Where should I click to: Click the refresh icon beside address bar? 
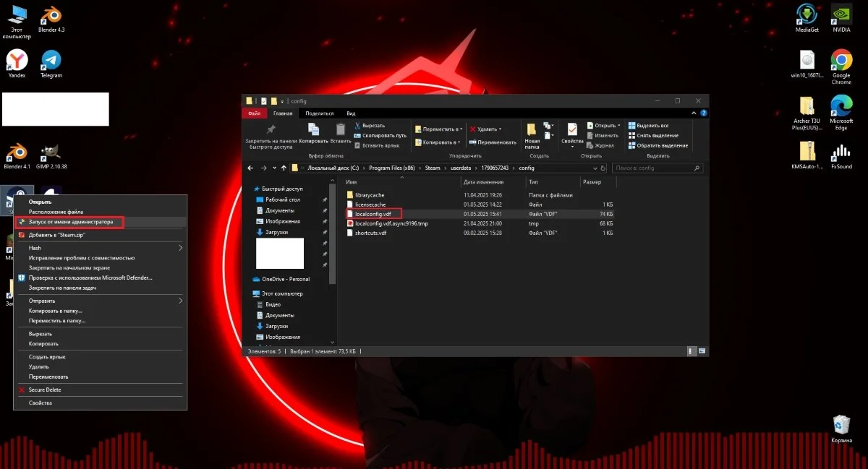tap(603, 168)
